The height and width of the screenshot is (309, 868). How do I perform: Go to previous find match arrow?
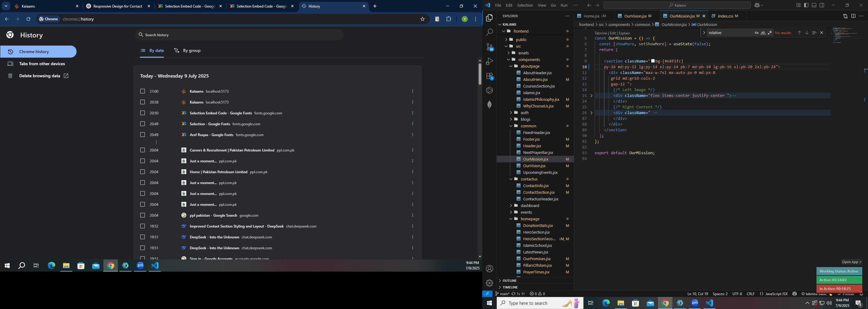point(799,33)
